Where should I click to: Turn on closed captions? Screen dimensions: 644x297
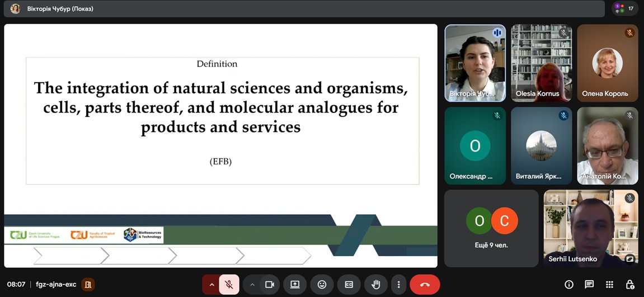(x=349, y=285)
